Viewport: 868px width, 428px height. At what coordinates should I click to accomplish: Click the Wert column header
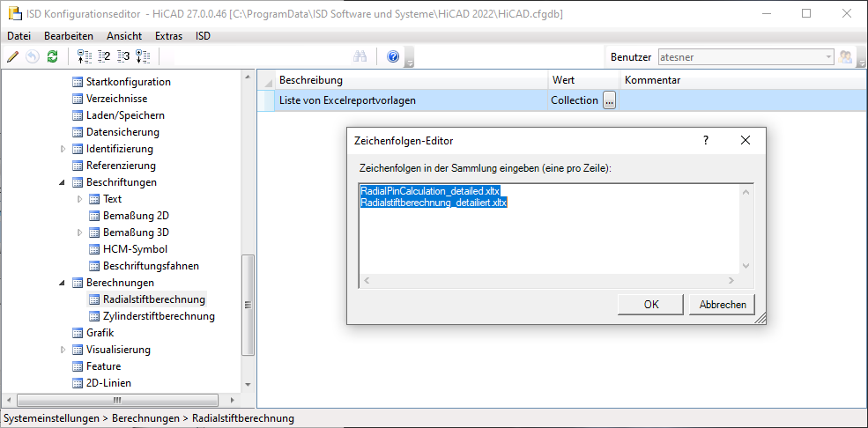584,80
